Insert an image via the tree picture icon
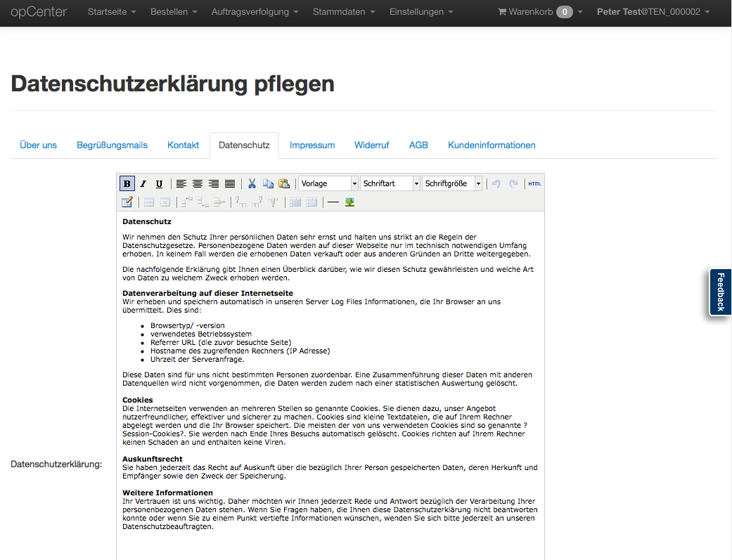The image size is (732, 560). (349, 202)
